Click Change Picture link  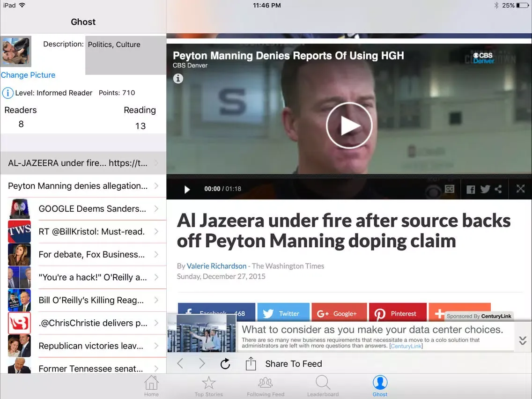click(x=28, y=75)
